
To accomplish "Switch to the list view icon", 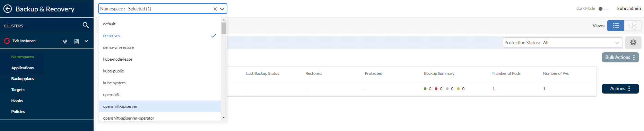I will (616, 26).
